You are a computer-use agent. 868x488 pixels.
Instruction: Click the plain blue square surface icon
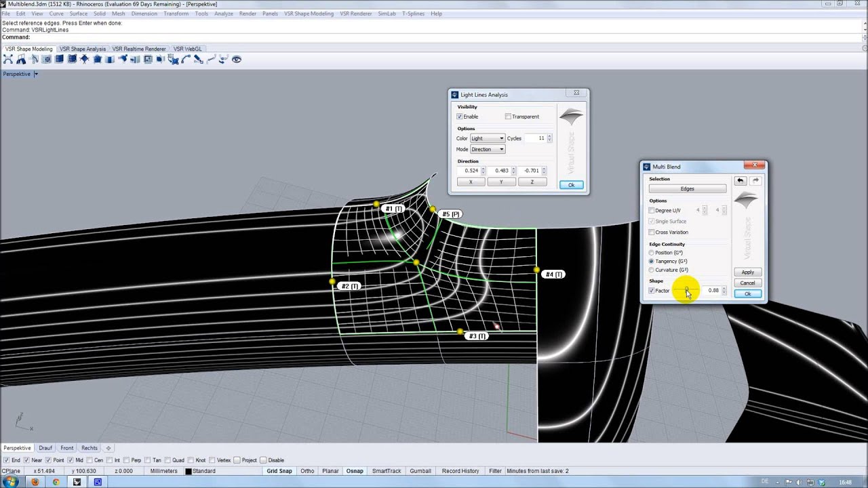coord(59,60)
